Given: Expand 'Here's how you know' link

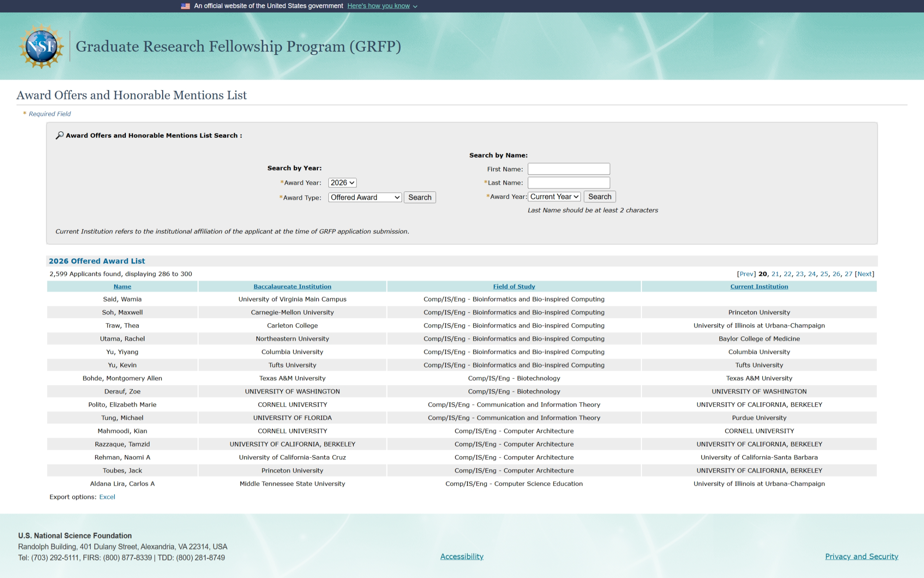Looking at the screenshot, I should 382,6.
